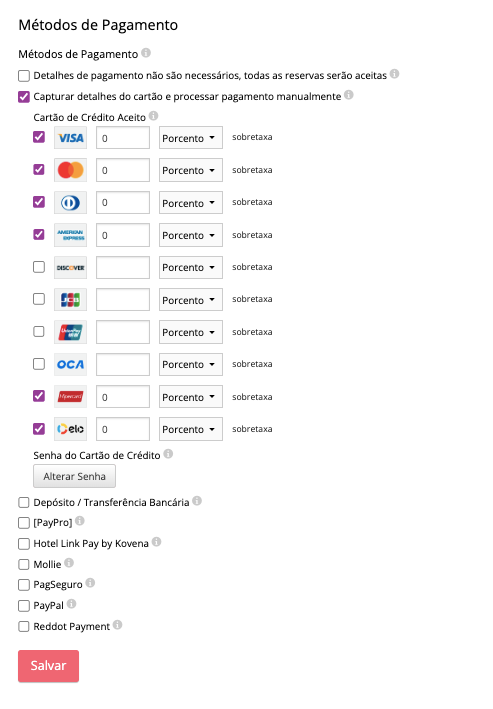Click the Diners Club logo icon
Image resolution: width=493 pixels, height=709 pixels.
click(x=70, y=203)
